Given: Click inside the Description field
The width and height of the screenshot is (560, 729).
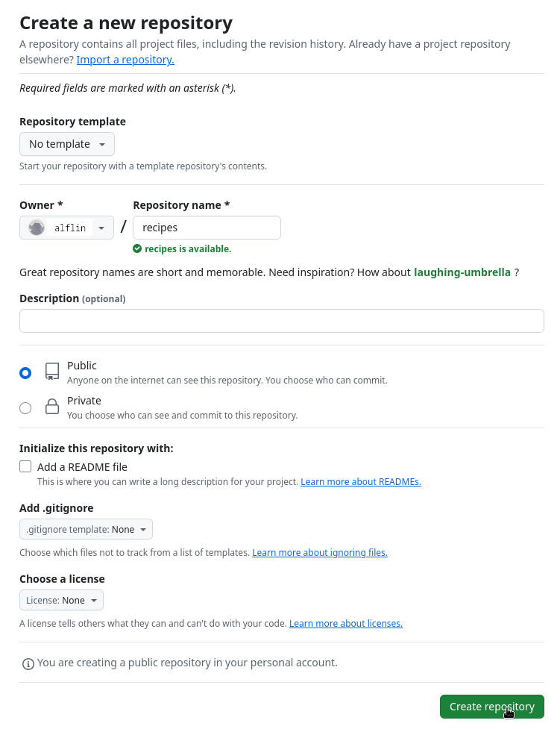Looking at the screenshot, I should (x=281, y=320).
